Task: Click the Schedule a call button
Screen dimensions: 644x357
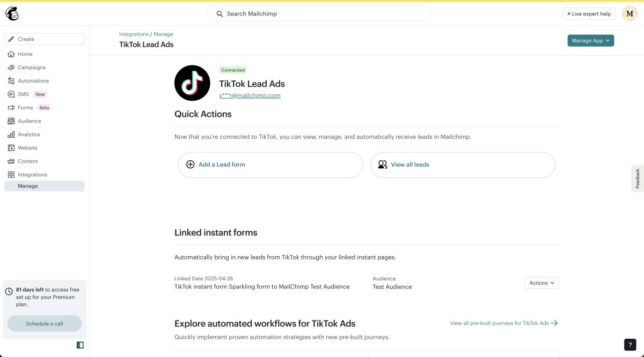Action: click(x=45, y=324)
